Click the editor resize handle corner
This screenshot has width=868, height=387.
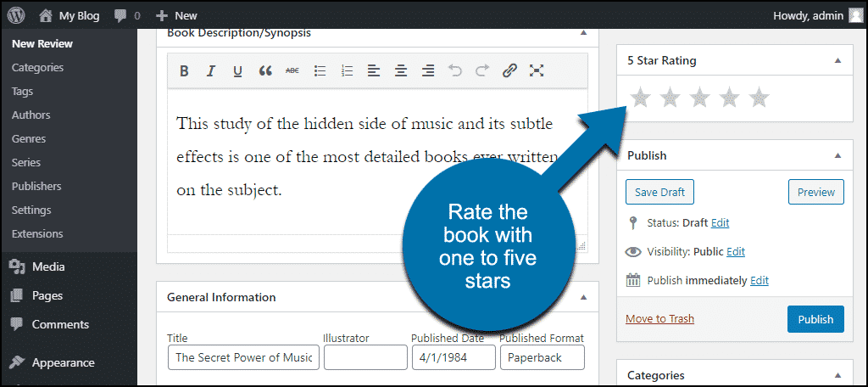581,246
